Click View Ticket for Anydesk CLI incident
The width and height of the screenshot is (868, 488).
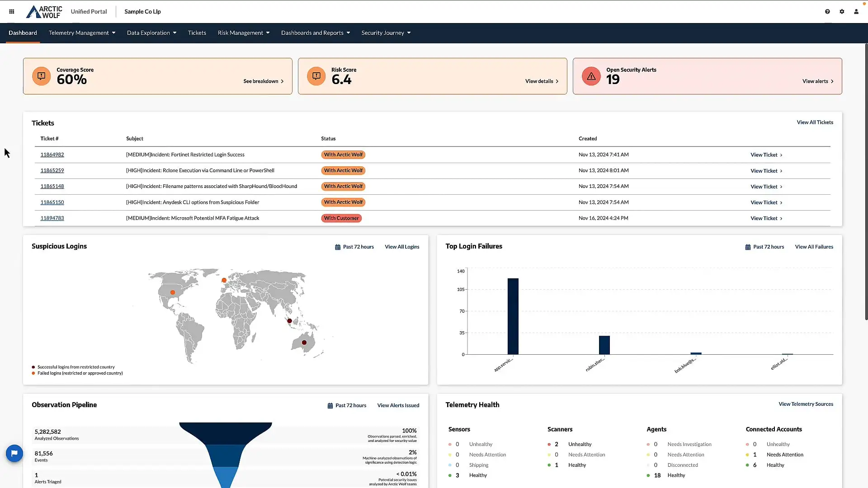point(766,202)
